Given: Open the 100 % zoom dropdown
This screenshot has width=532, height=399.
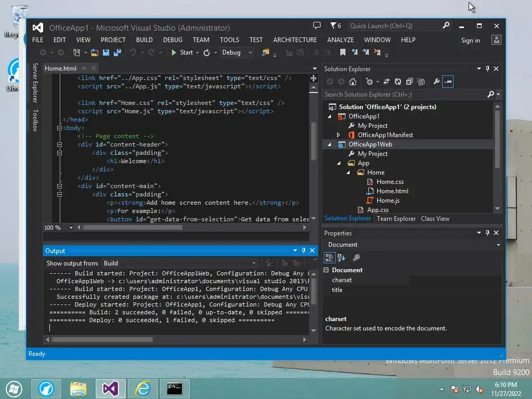Looking at the screenshot, I should [x=71, y=228].
